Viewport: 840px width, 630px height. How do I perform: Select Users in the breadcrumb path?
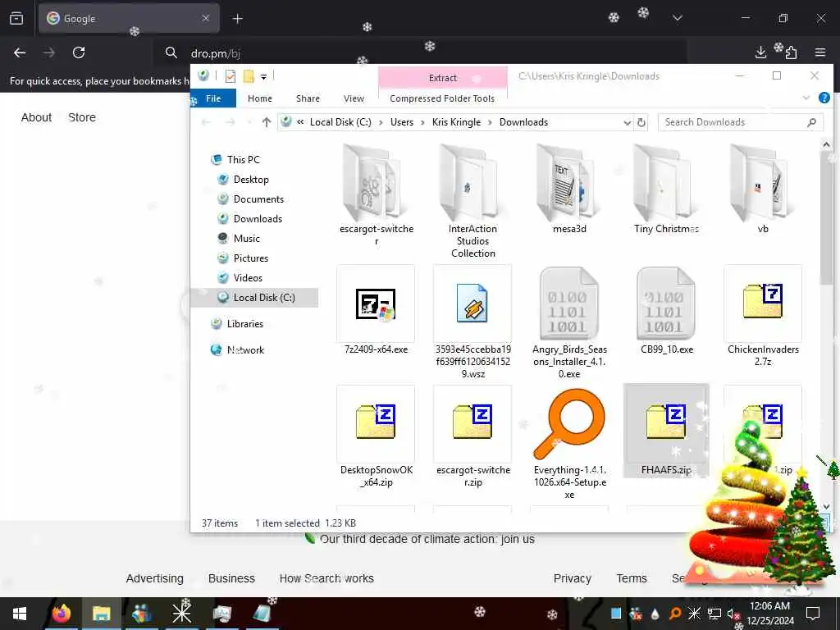(x=402, y=122)
